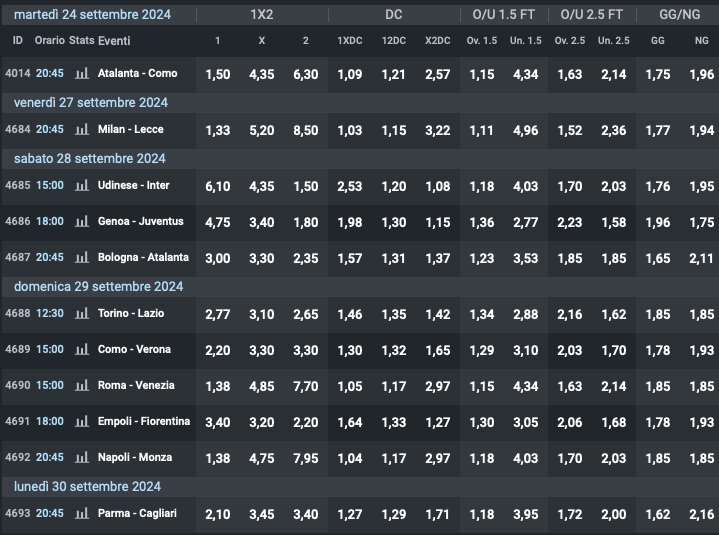Open the Parma - Cagliari event
The height and width of the screenshot is (535, 719).
tap(137, 513)
